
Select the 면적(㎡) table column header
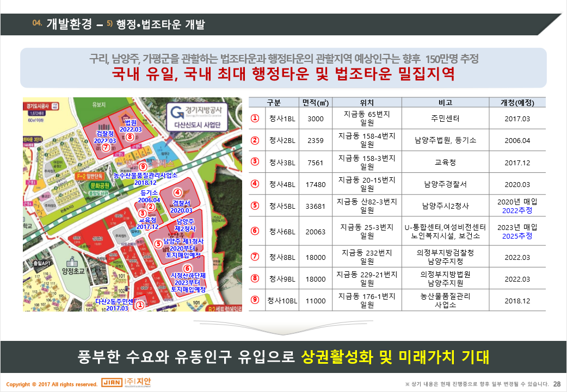click(x=316, y=103)
